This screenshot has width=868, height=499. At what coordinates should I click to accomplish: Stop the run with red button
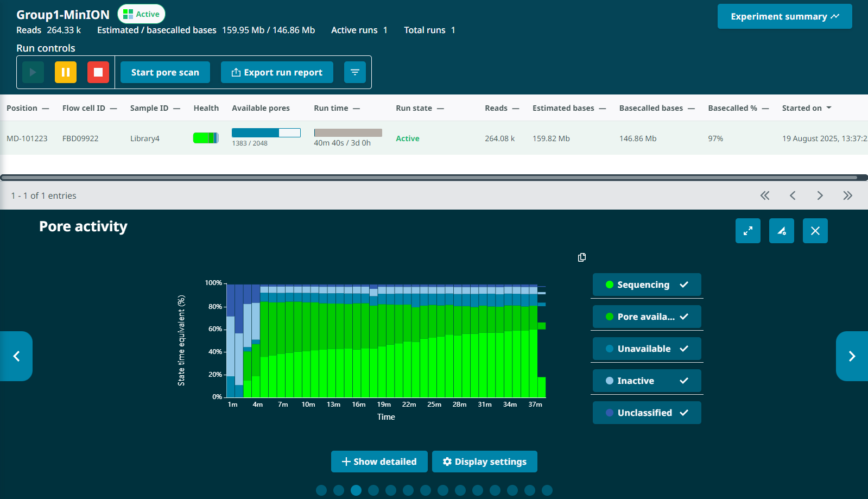(98, 72)
